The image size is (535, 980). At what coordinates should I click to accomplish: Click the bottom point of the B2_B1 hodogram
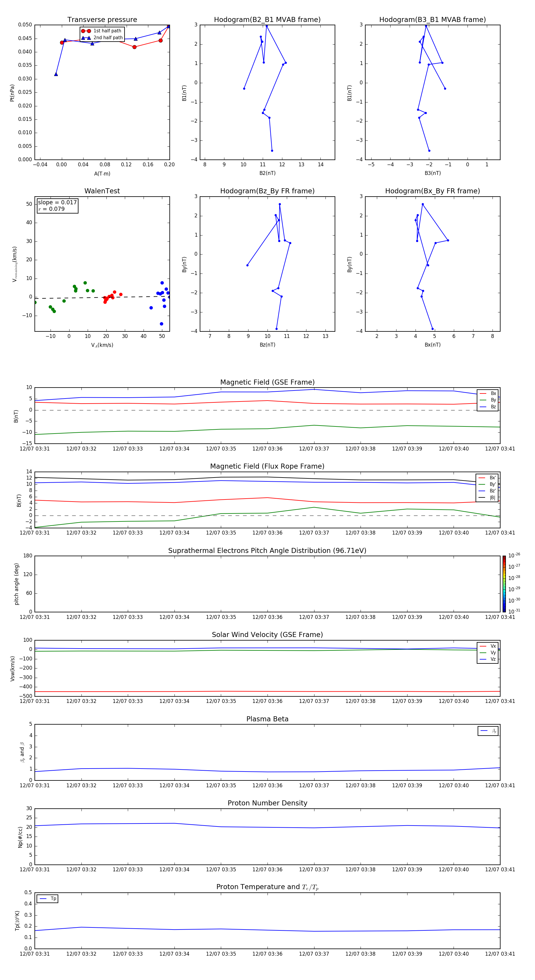tap(272, 151)
